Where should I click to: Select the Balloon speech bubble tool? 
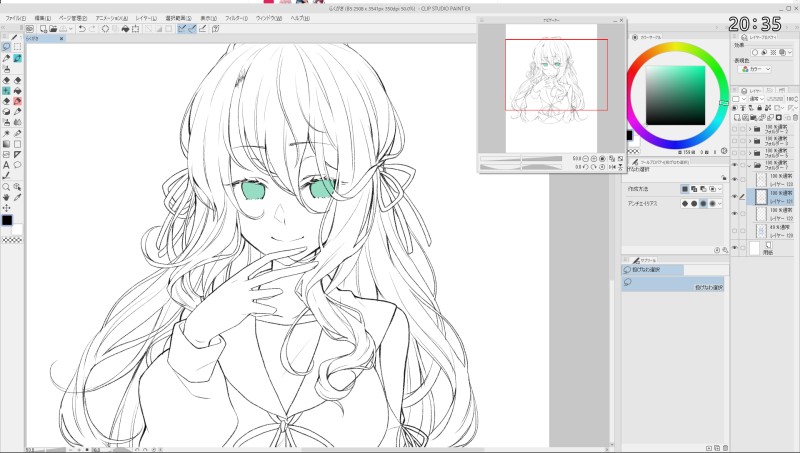pyautogui.click(x=17, y=165)
